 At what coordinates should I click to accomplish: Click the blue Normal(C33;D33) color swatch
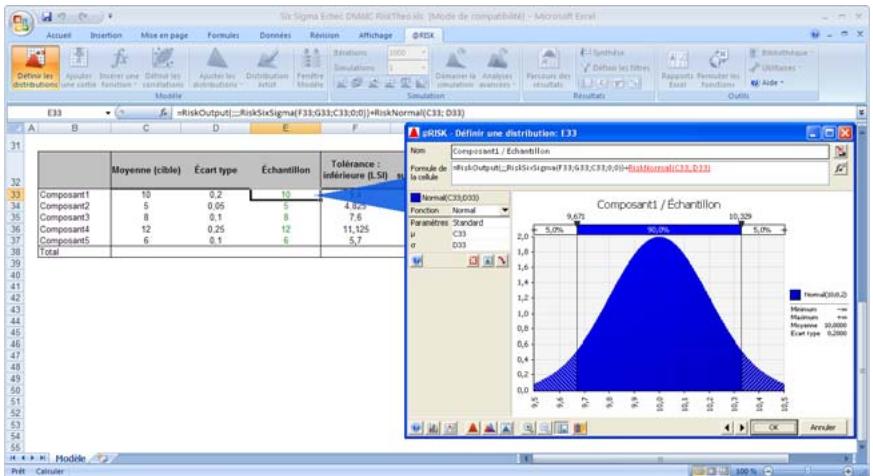[x=415, y=198]
